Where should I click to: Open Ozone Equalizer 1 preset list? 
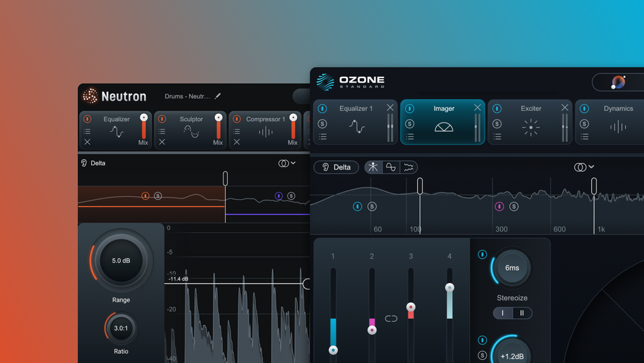(323, 137)
